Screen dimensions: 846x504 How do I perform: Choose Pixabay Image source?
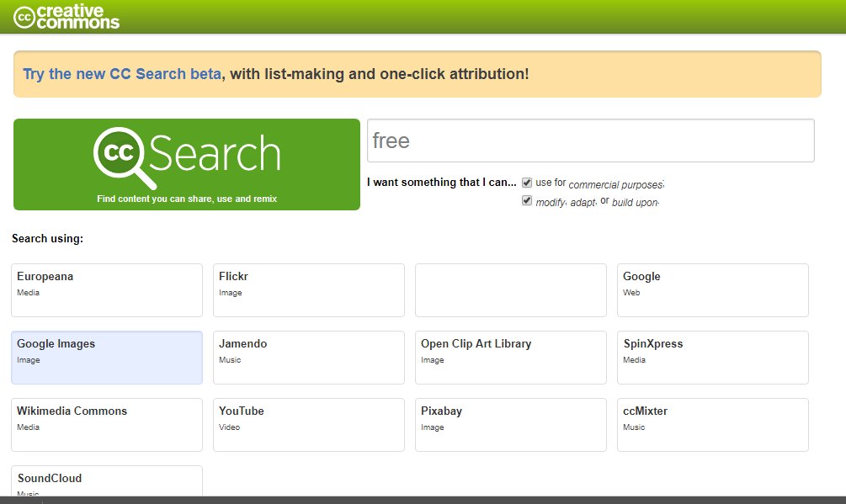point(511,425)
